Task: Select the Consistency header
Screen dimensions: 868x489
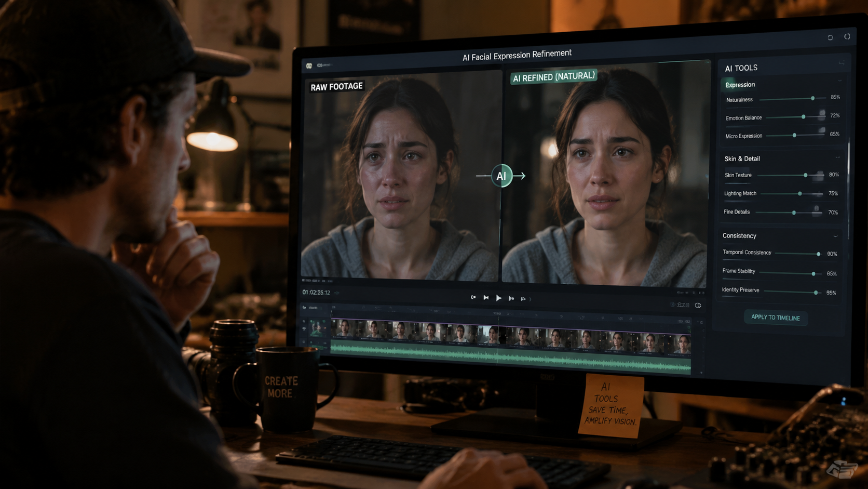Action: (739, 236)
